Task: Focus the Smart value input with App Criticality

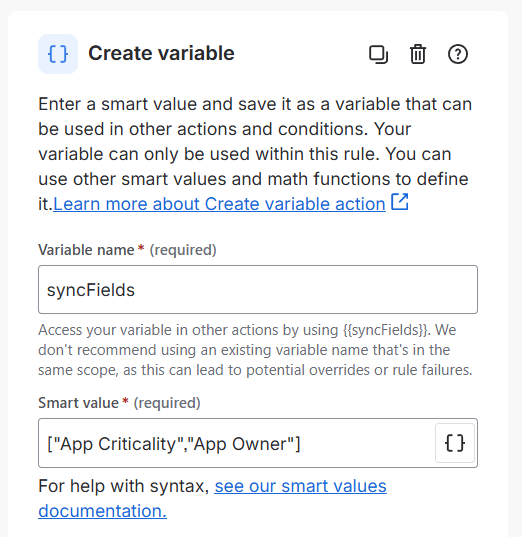Action: [236, 443]
